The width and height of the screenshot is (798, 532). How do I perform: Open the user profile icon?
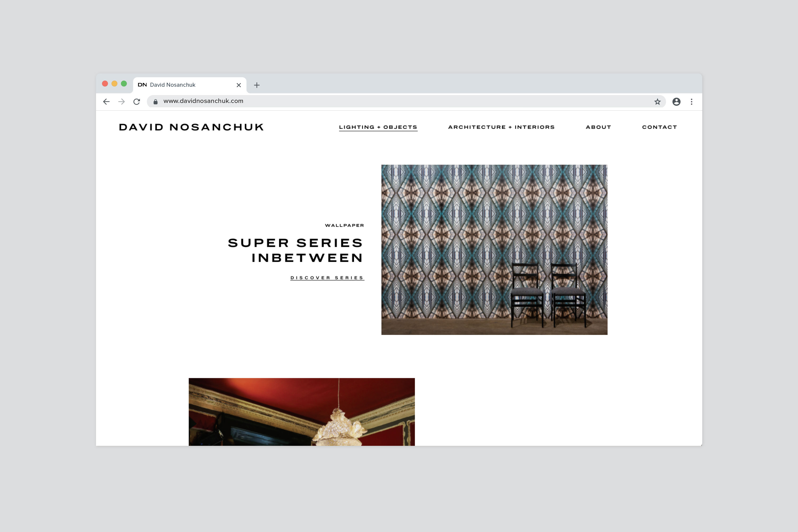click(x=676, y=101)
